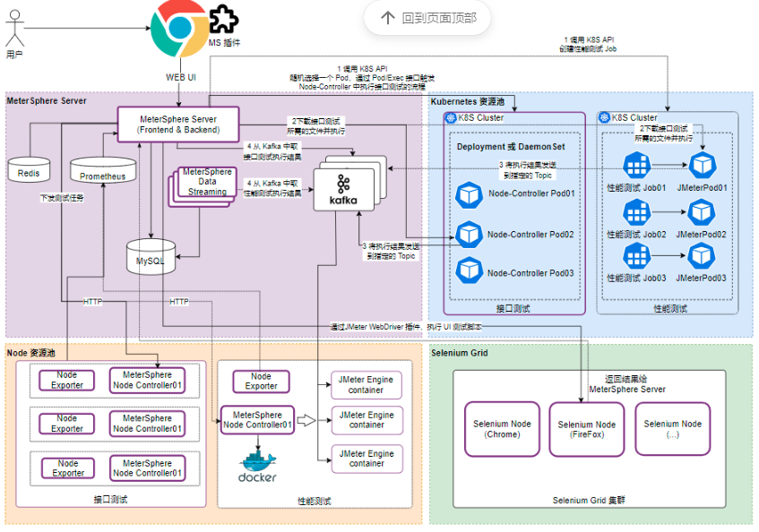Click the Deployment 或 DaemonSet label

click(x=511, y=147)
